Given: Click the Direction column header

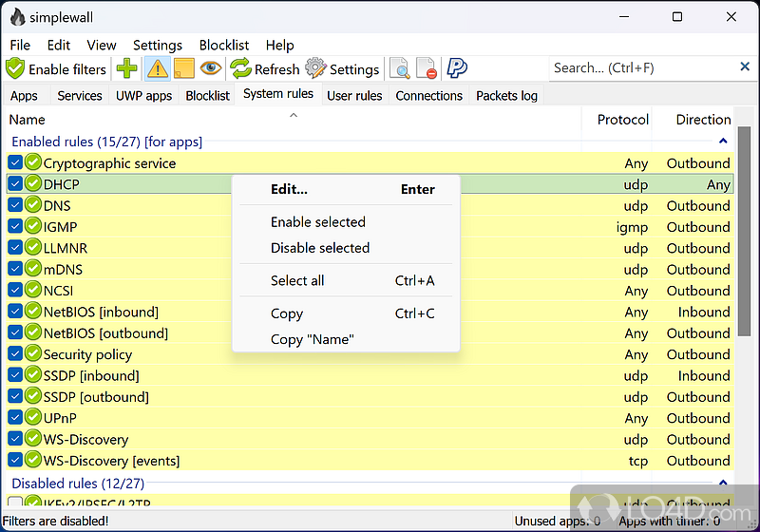Looking at the screenshot, I should coord(693,120).
